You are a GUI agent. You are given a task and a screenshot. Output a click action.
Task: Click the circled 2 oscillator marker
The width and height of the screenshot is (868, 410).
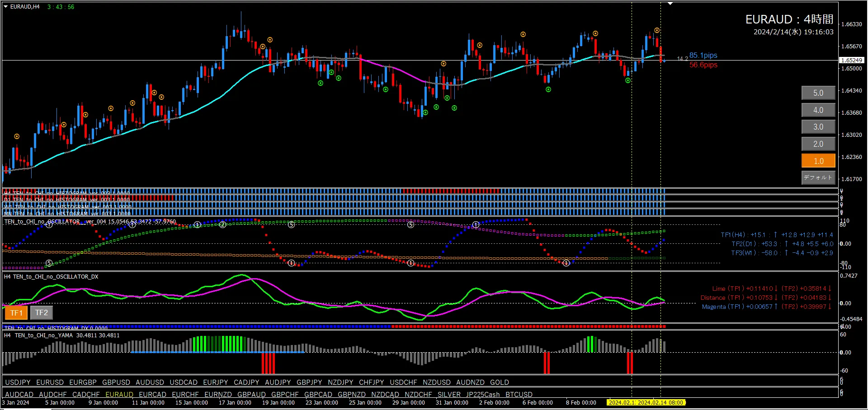coord(222,224)
